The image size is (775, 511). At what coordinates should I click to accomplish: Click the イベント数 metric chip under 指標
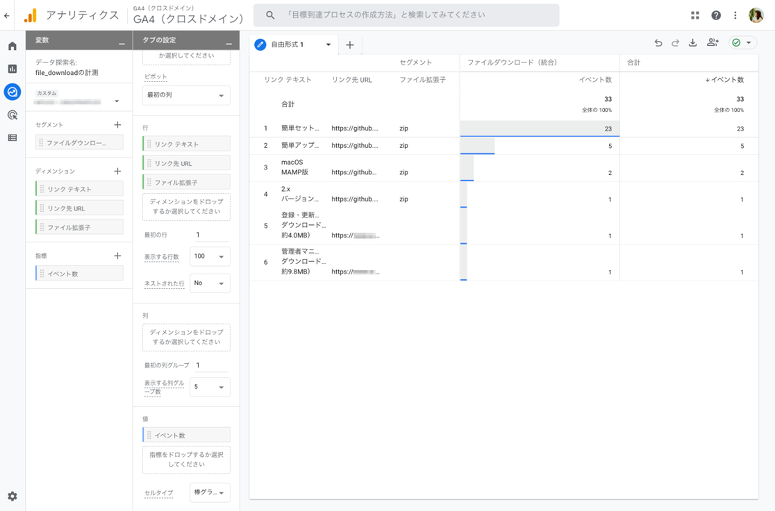[79, 274]
